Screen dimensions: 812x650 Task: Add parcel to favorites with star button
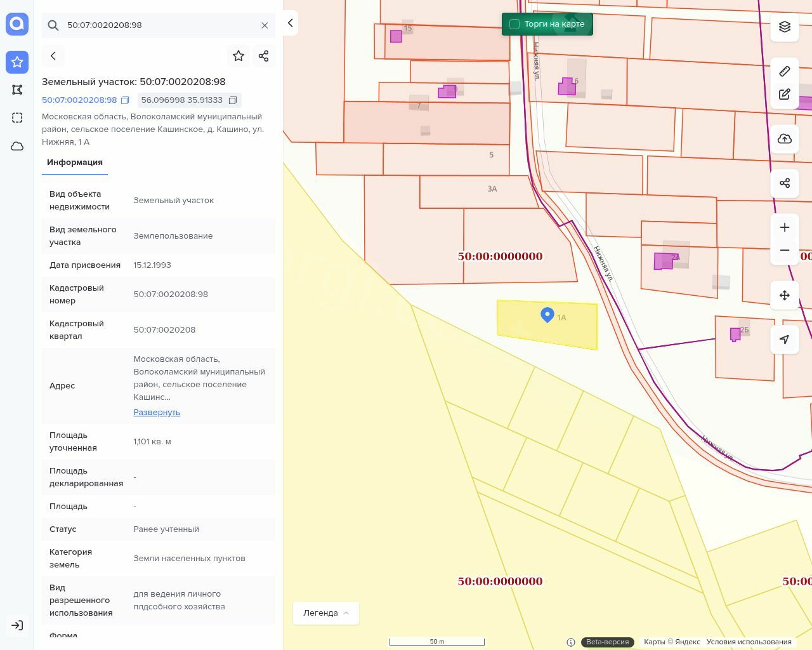pyautogui.click(x=239, y=56)
